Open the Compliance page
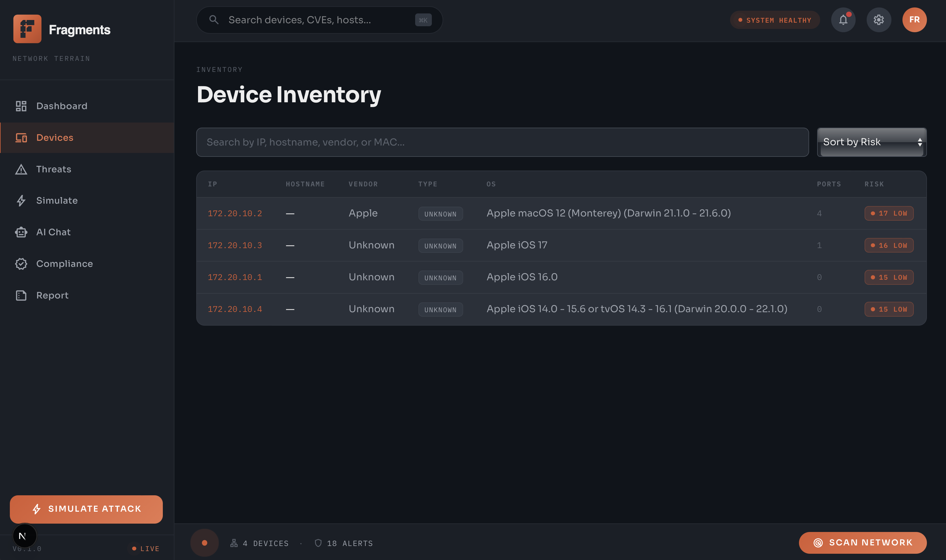 64,264
